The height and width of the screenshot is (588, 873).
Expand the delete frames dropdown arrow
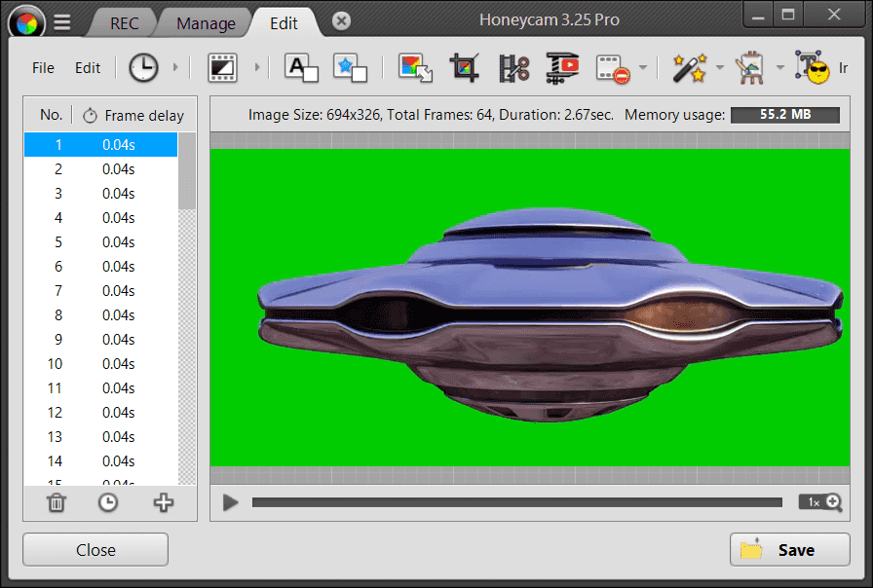pyautogui.click(x=643, y=67)
